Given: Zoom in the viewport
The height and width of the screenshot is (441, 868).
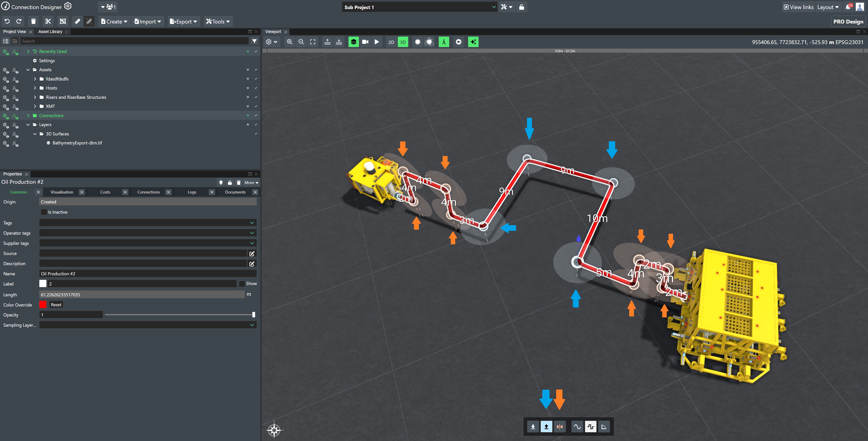Looking at the screenshot, I should tap(289, 42).
